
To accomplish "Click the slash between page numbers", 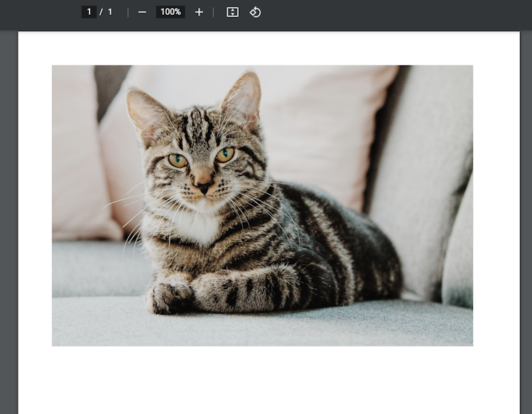I will pyautogui.click(x=101, y=12).
